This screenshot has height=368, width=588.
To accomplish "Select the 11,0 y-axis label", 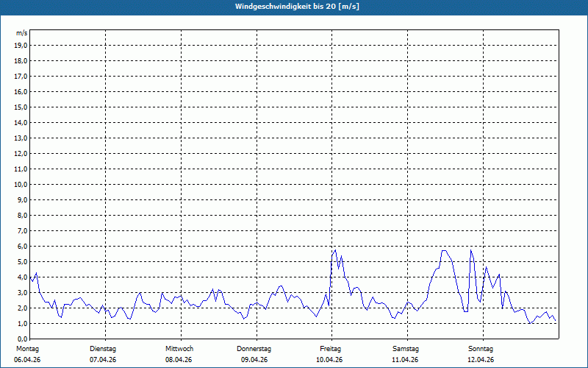I will [21, 169].
